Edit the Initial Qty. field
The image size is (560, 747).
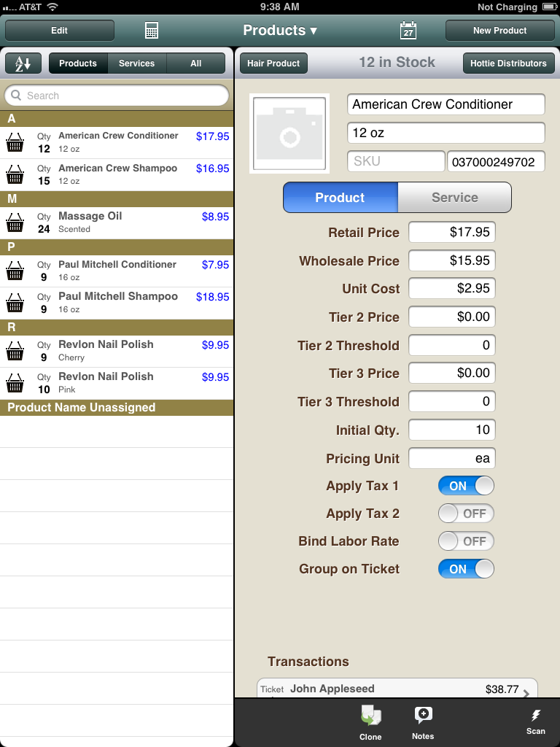[x=452, y=430]
